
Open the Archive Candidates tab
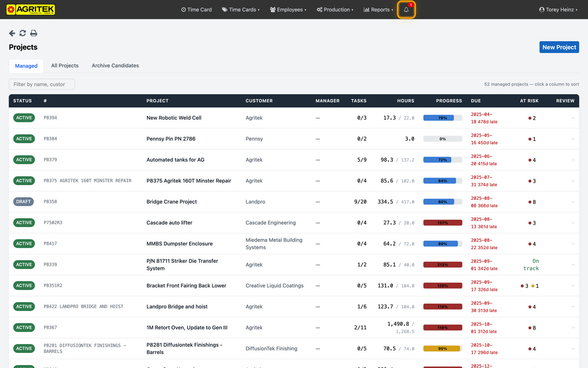(x=115, y=66)
